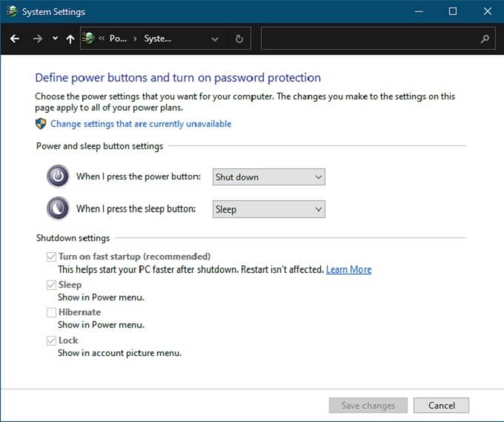
Task: Open the power button action dropdown
Action: pyautogui.click(x=268, y=177)
